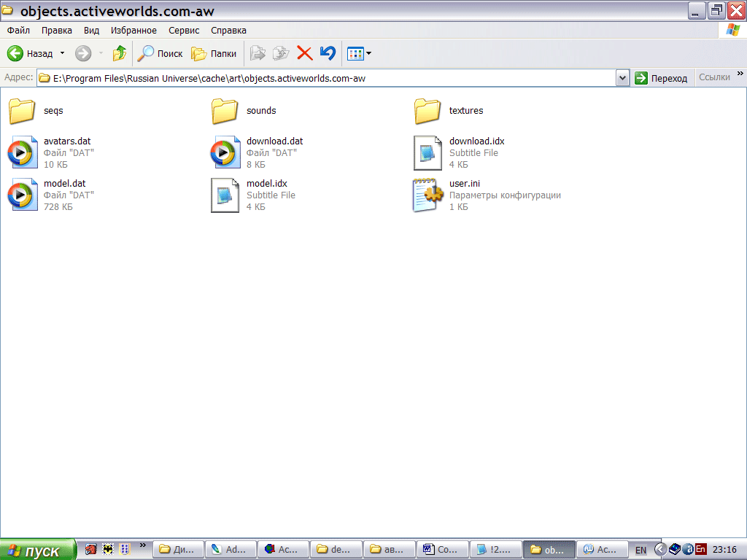Select the download.idx file icon
The width and height of the screenshot is (747, 560).
[427, 152]
